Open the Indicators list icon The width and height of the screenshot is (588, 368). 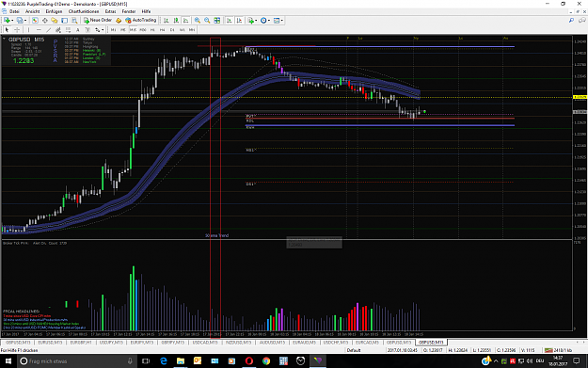[250, 21]
